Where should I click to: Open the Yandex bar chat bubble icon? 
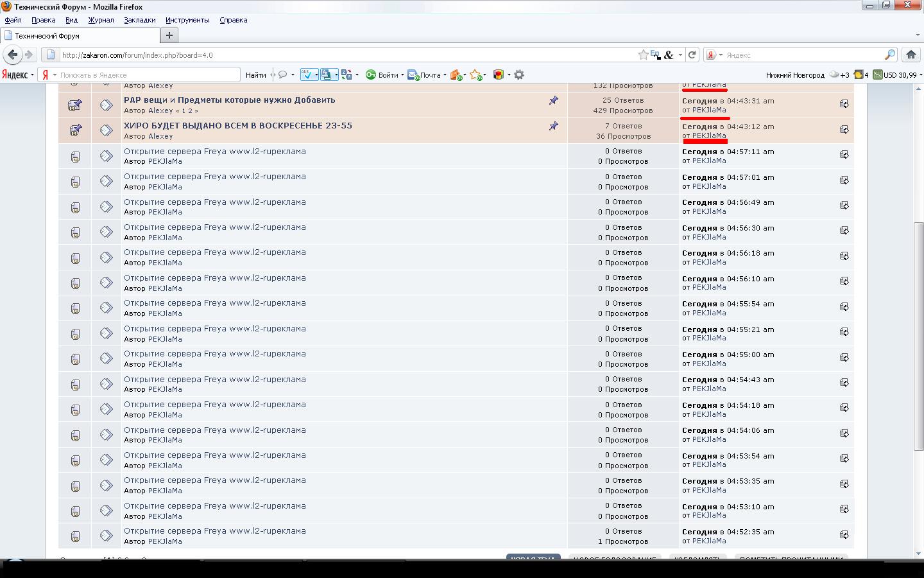point(282,75)
